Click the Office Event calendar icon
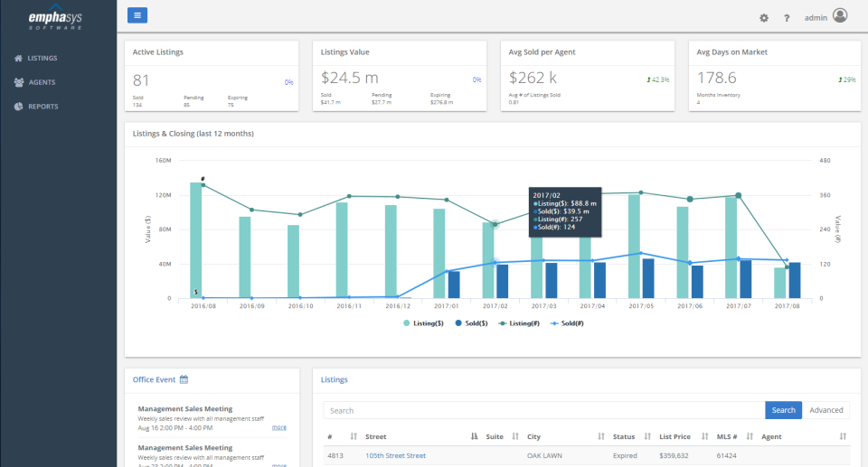Image resolution: width=868 pixels, height=467 pixels. 184,379
